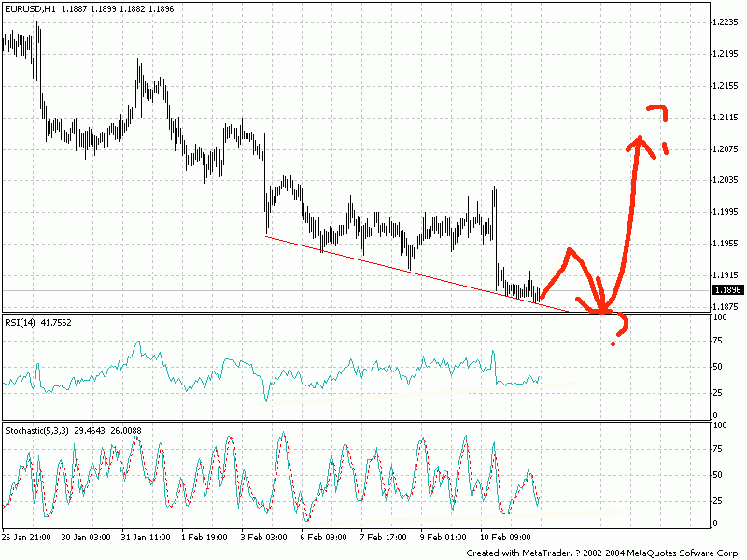This screenshot has height=560, width=747.
Task: Click the 10 Feb 09:00 time label
Action: pos(505,538)
